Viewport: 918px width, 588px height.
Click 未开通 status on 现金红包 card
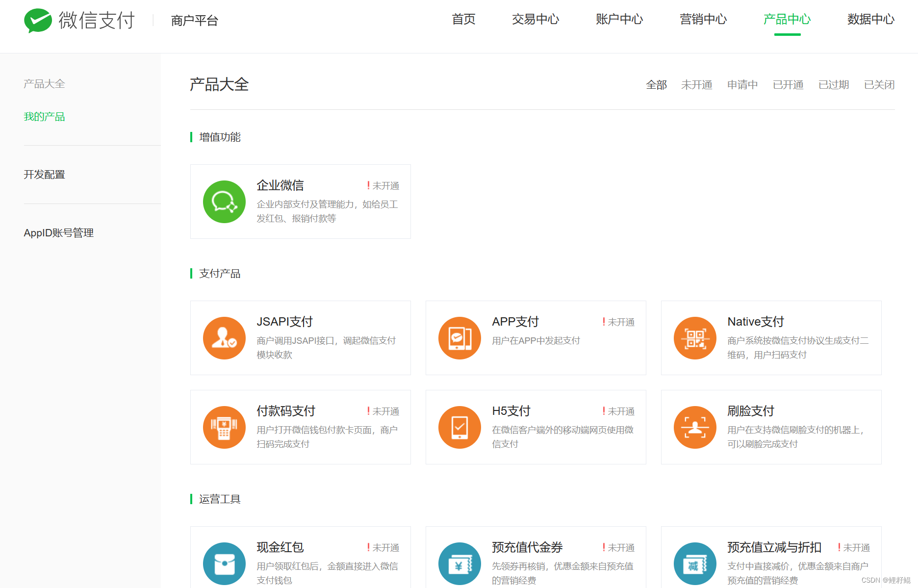pyautogui.click(x=383, y=548)
